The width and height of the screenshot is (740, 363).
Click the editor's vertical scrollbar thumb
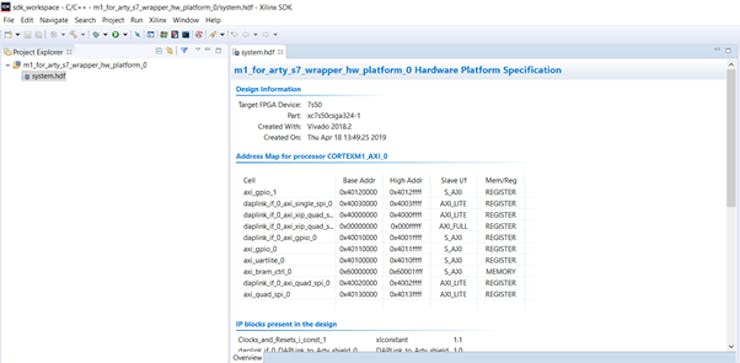[731, 138]
